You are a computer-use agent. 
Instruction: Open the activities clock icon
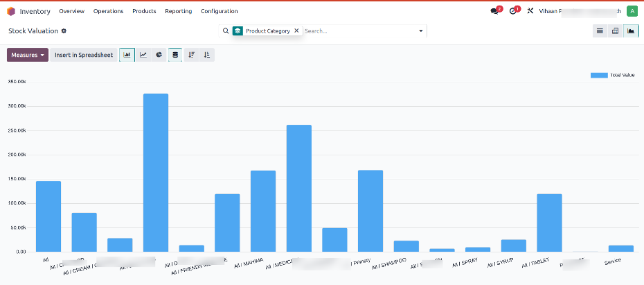[512, 11]
